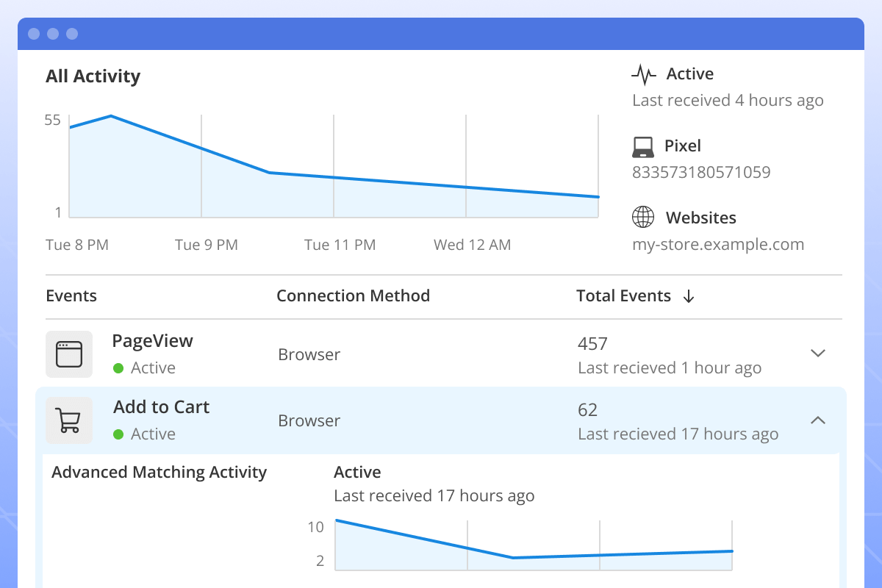Toggle the PageView active status indicator

pos(118,367)
